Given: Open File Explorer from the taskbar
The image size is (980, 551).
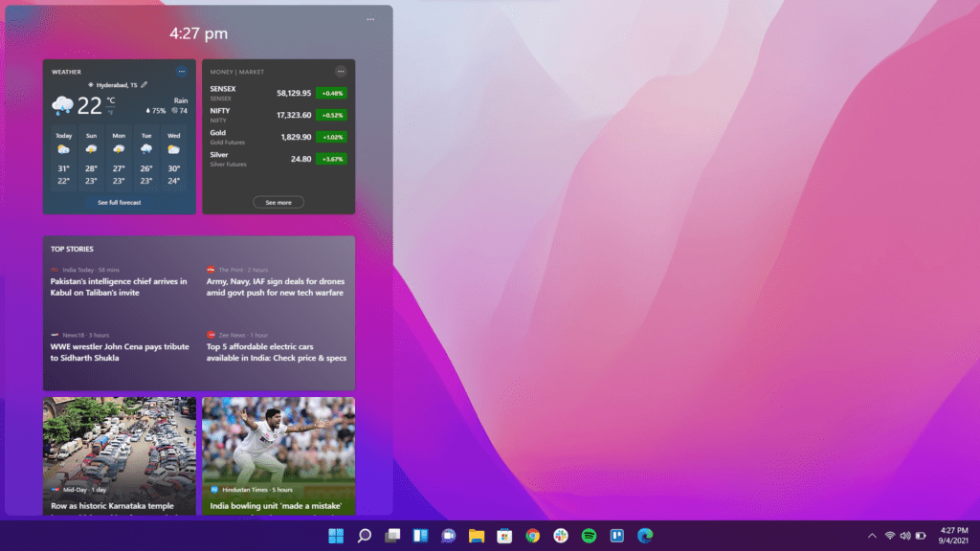Looking at the screenshot, I should pos(477,536).
